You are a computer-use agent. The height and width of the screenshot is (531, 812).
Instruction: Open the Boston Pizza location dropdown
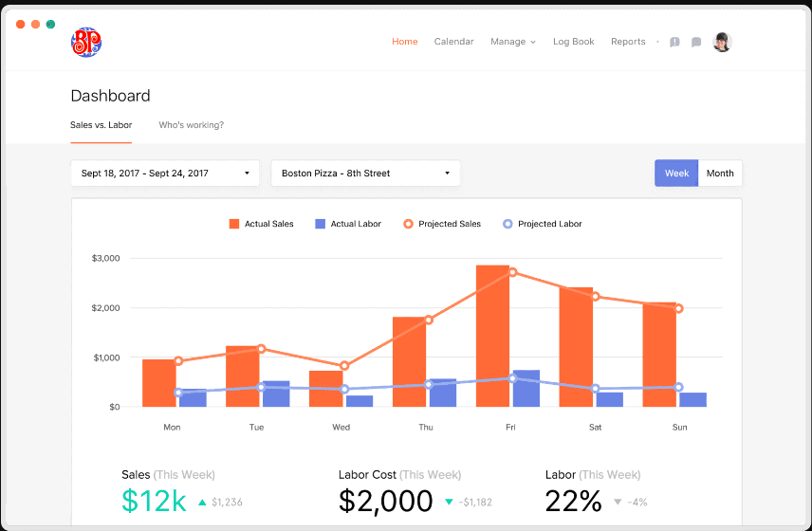(365, 174)
